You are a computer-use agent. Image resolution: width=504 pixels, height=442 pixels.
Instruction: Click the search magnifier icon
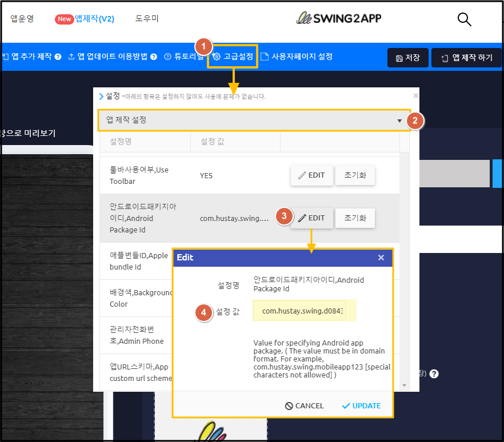(x=464, y=19)
